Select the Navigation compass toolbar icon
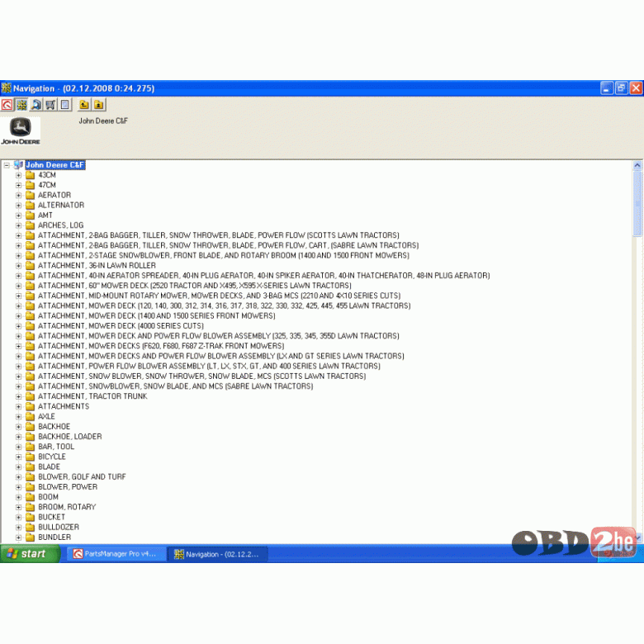644x644 pixels. point(21,105)
